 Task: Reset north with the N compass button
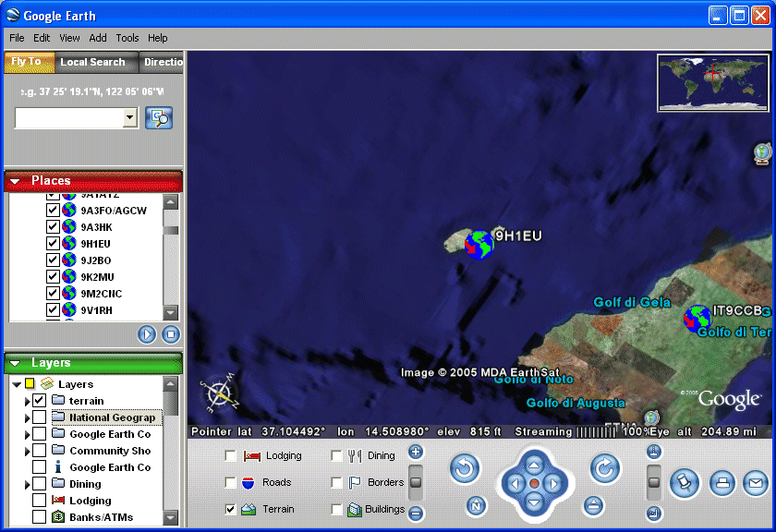tap(476, 505)
